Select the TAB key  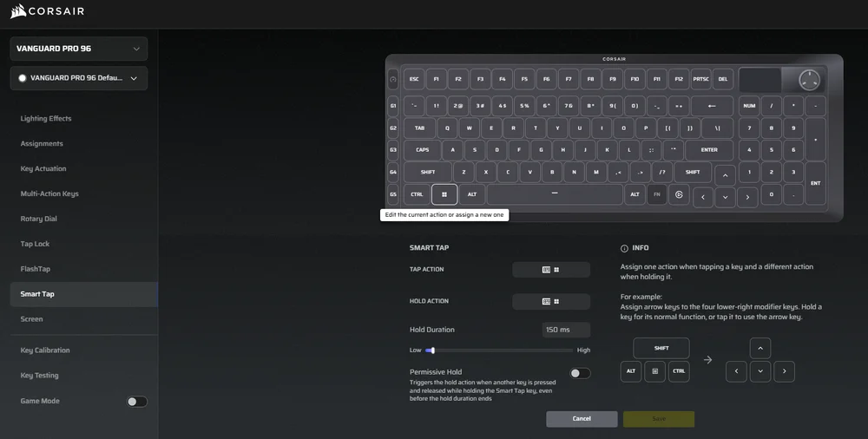(419, 128)
